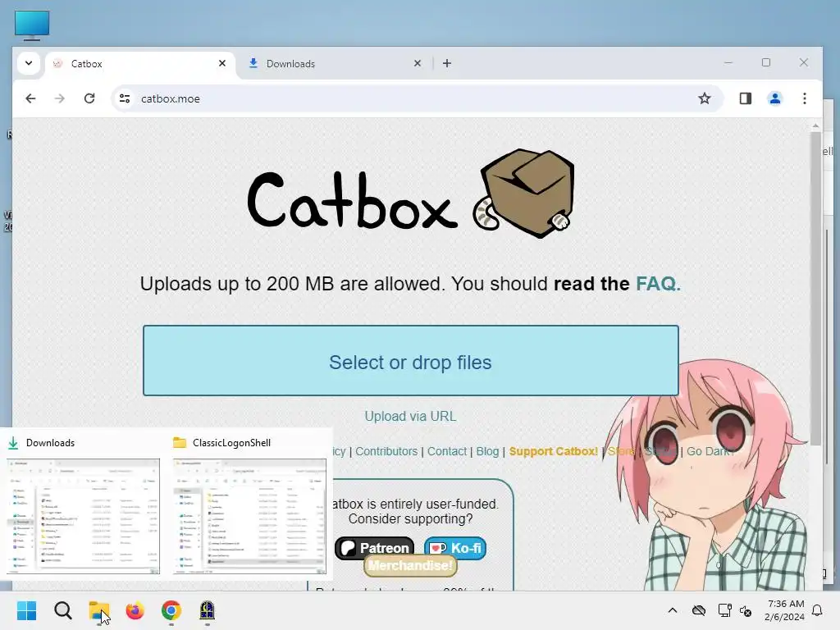Viewport: 840px width, 630px height.
Task: Open the notifications bell
Action: point(817,610)
